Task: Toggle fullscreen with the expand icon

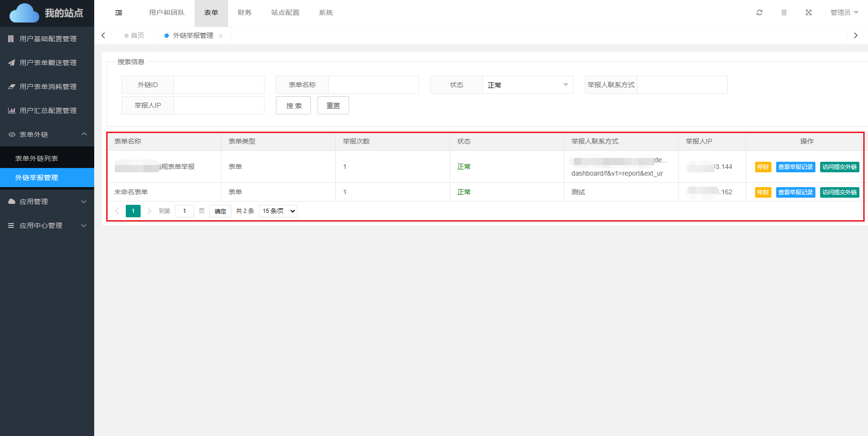Action: click(x=809, y=12)
